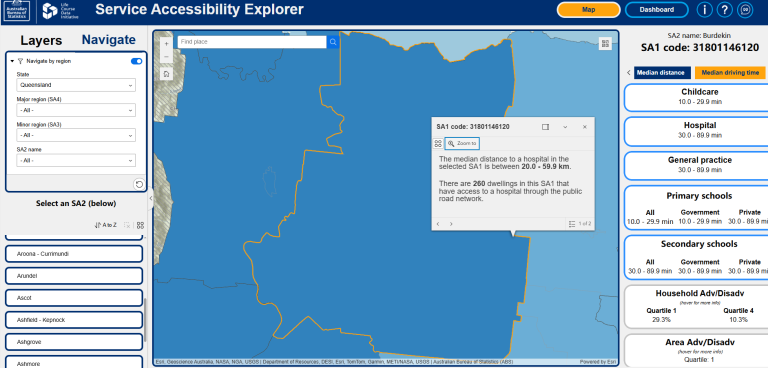The image size is (768, 368).
Task: Return map to default home extent
Action: 167,74
